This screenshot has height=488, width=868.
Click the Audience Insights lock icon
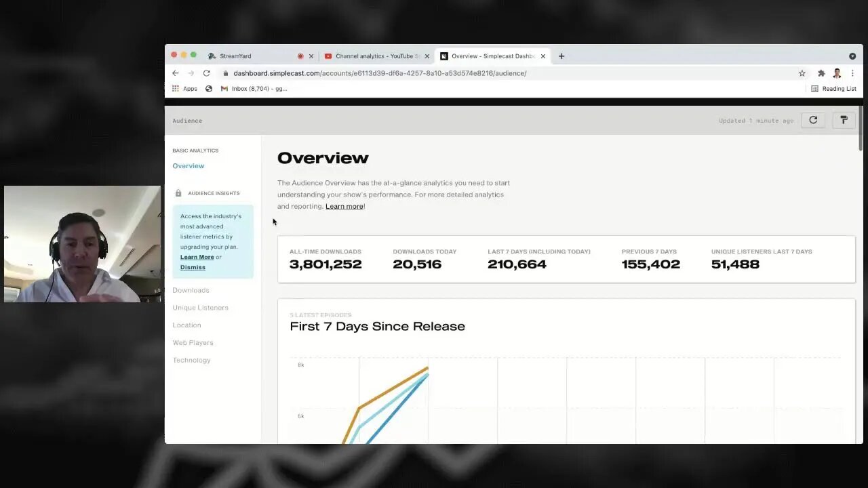[x=178, y=193]
